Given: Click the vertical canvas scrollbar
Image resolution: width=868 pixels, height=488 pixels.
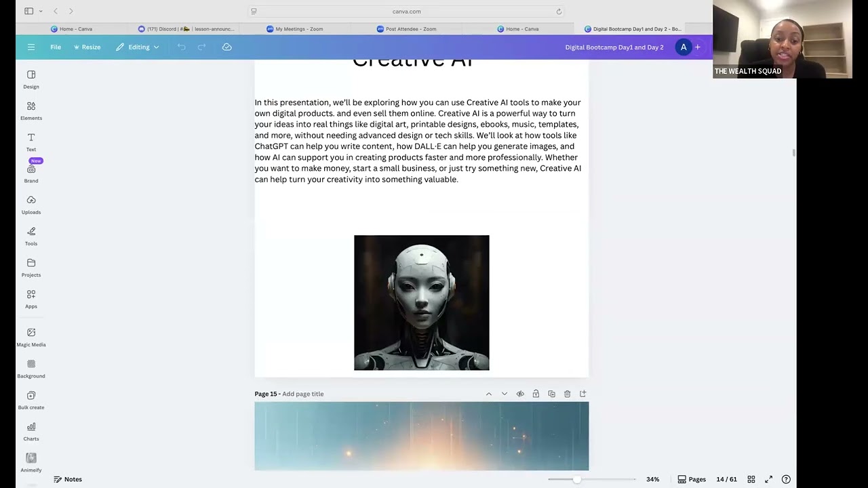Looking at the screenshot, I should click(x=794, y=153).
